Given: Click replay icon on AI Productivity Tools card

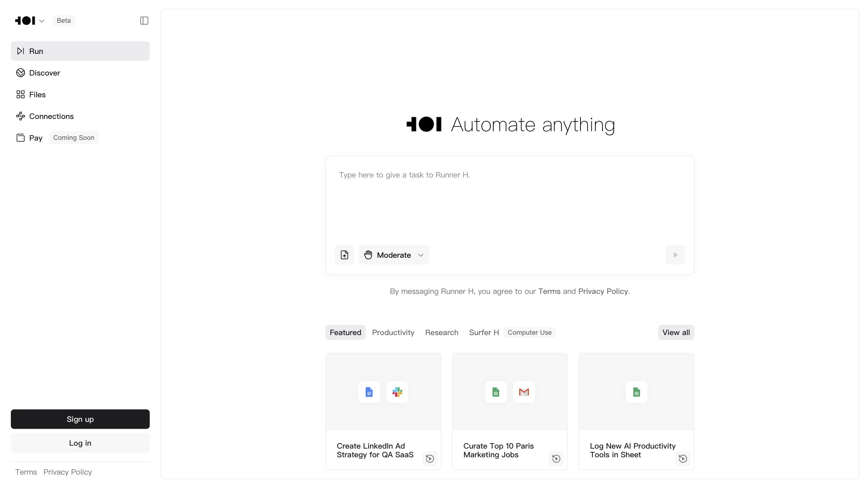Looking at the screenshot, I should click(683, 459).
